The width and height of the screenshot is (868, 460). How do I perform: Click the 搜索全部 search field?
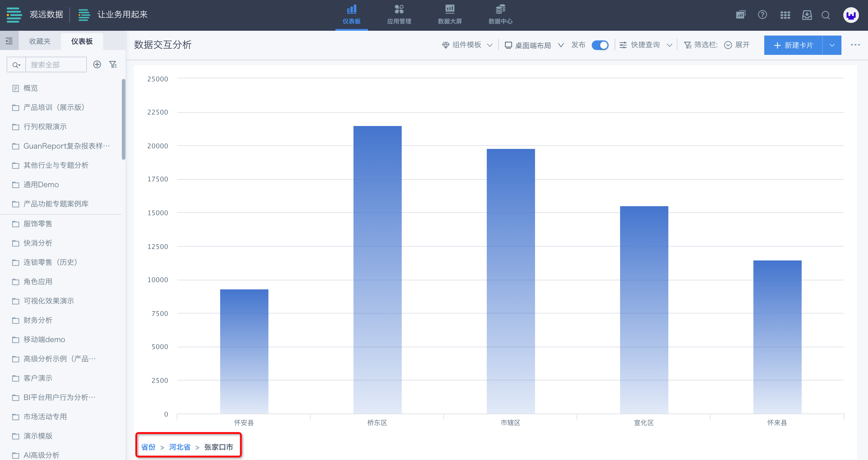[55, 65]
